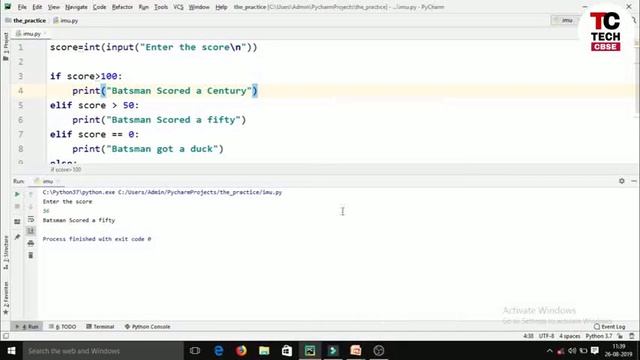Open Action Center notifications icon

tap(595, 351)
